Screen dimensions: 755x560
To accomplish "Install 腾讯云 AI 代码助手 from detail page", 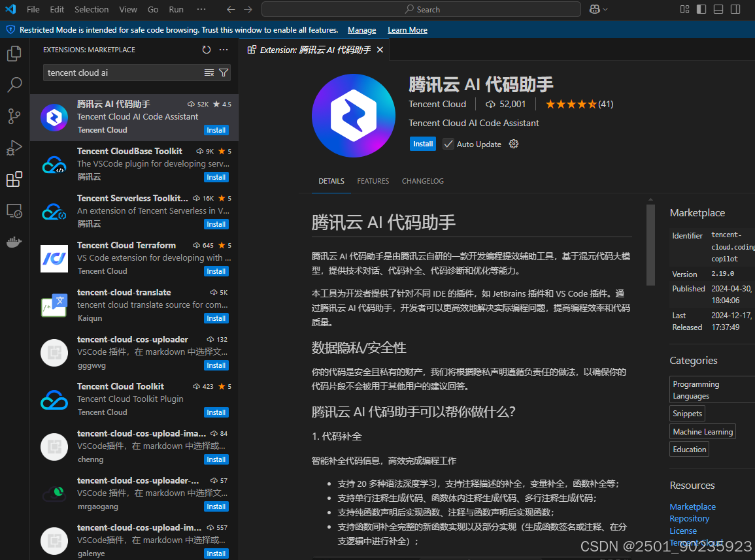I will [423, 144].
